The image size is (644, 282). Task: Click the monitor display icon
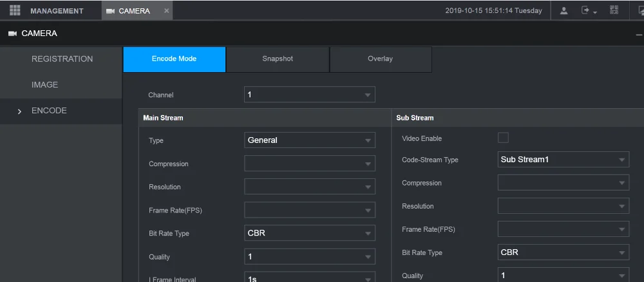[638, 11]
